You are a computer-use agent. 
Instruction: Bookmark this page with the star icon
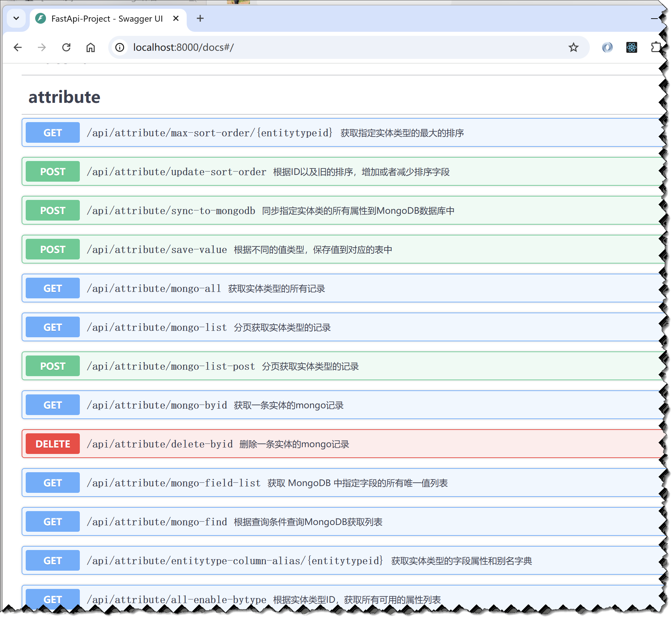[573, 47]
